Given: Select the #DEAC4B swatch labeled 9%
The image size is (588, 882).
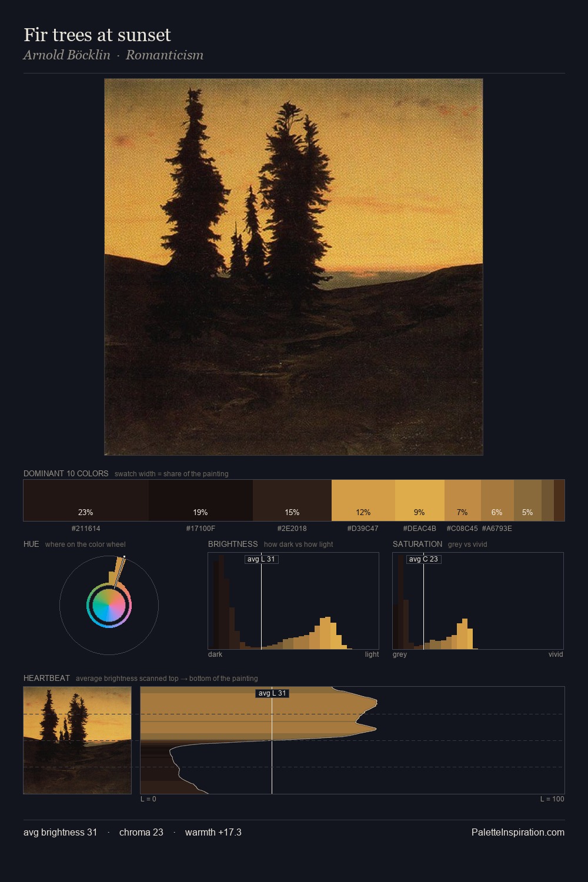Looking at the screenshot, I should pyautogui.click(x=420, y=500).
